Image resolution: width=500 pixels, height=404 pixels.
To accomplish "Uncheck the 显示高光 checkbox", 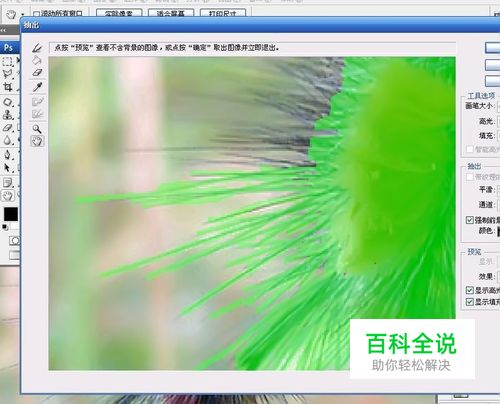I will point(470,290).
